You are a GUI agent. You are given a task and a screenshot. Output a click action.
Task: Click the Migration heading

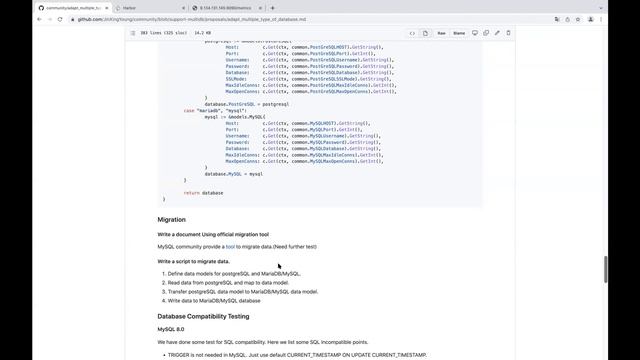point(171,220)
